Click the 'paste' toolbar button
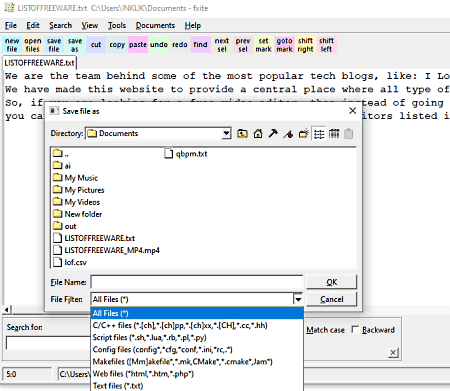 pos(138,45)
